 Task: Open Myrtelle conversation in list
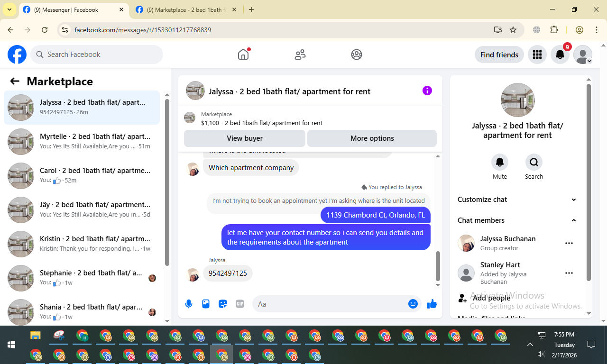pos(82,142)
